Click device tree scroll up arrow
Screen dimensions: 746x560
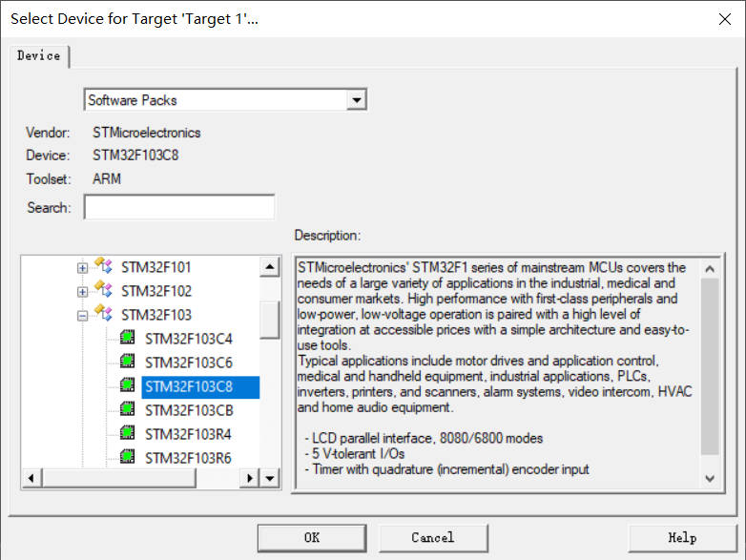pos(270,267)
